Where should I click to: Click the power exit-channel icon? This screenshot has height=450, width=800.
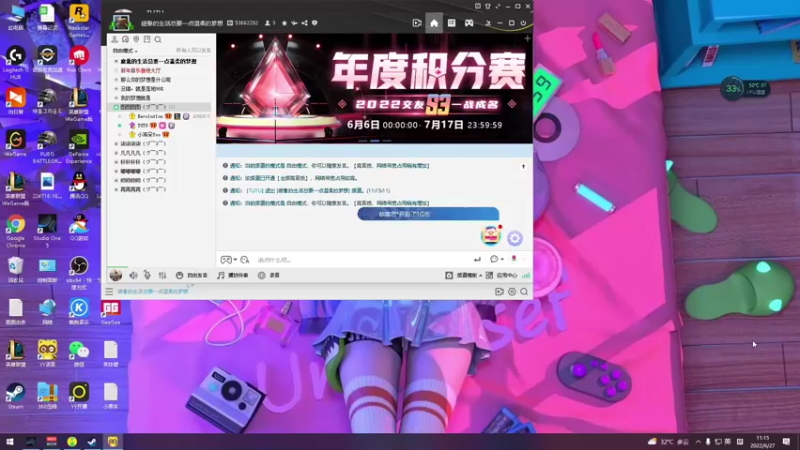pos(523,23)
